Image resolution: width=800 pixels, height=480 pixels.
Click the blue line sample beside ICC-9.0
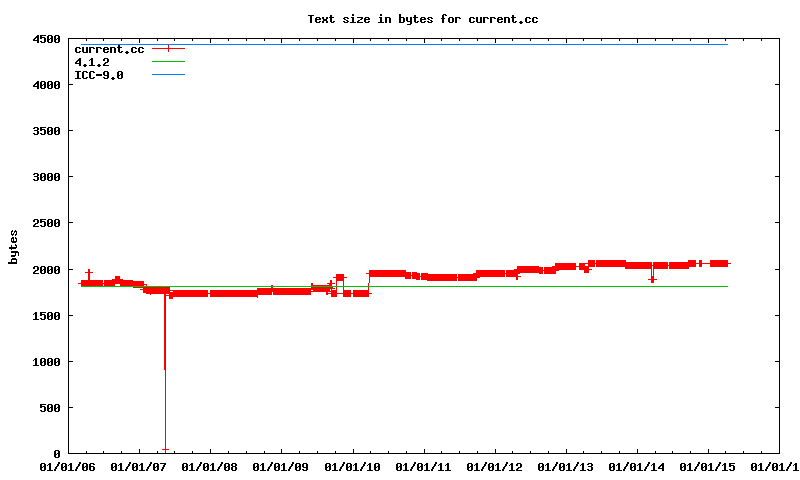click(169, 75)
